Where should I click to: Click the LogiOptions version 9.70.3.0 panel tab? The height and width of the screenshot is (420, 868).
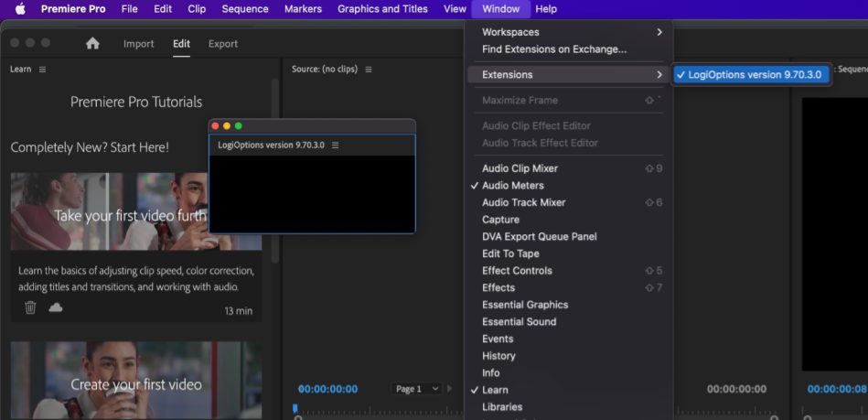[x=272, y=145]
